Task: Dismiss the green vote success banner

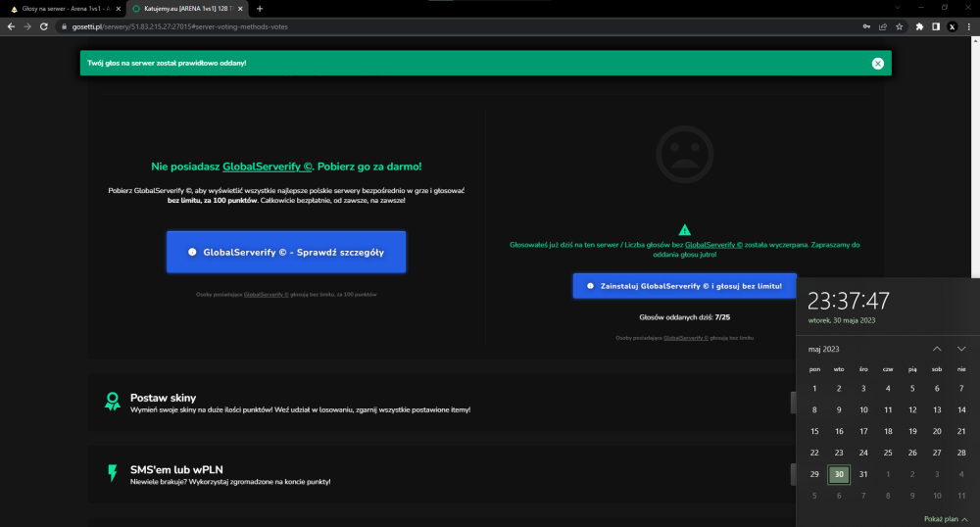Action: click(x=877, y=63)
